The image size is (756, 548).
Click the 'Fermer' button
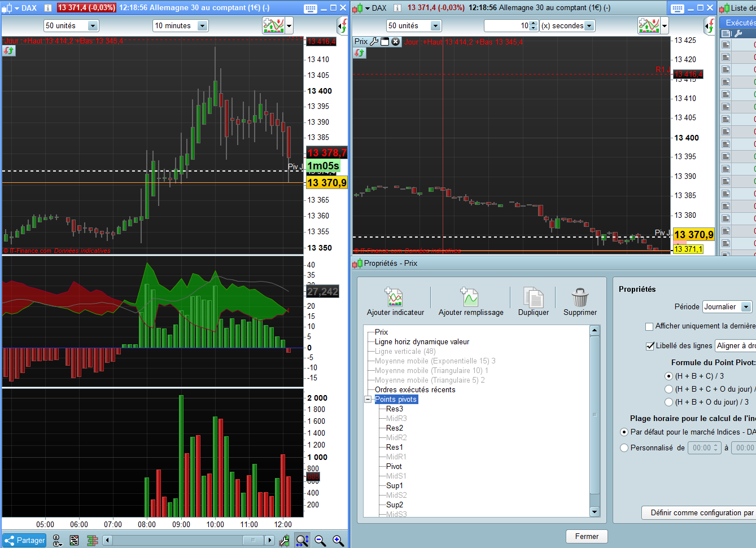(x=587, y=536)
